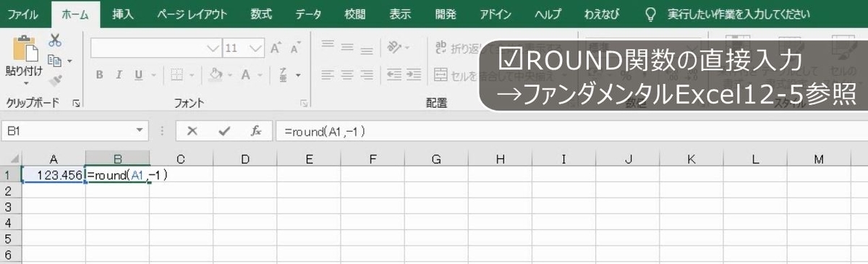Click cell A1 containing 123.456
The image size is (868, 264).
[x=54, y=175]
